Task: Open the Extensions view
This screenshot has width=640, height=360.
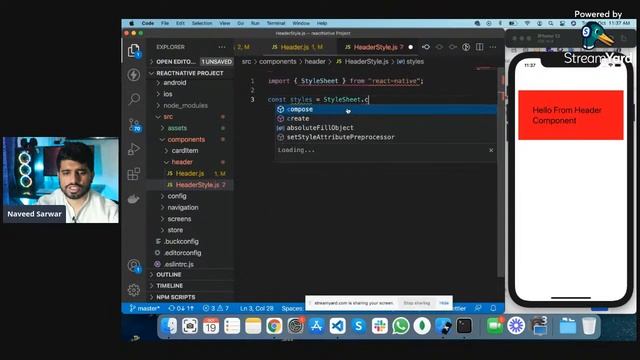Action: click(134, 174)
